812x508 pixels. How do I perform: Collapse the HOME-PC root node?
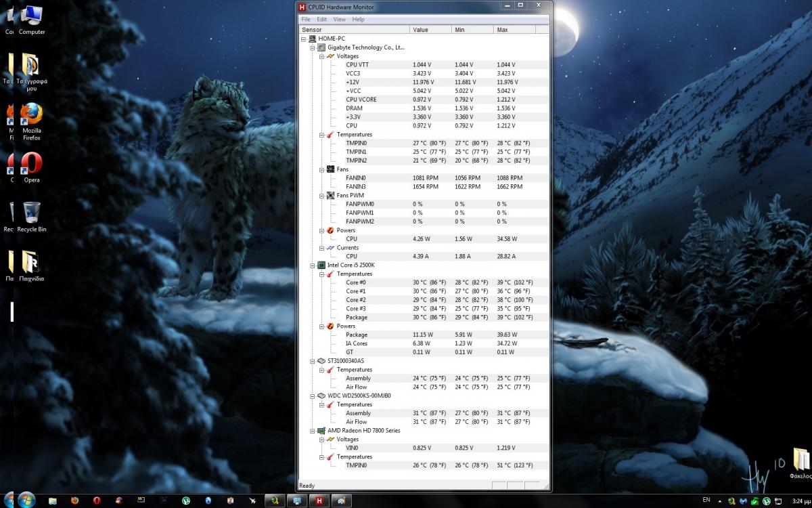click(x=304, y=39)
